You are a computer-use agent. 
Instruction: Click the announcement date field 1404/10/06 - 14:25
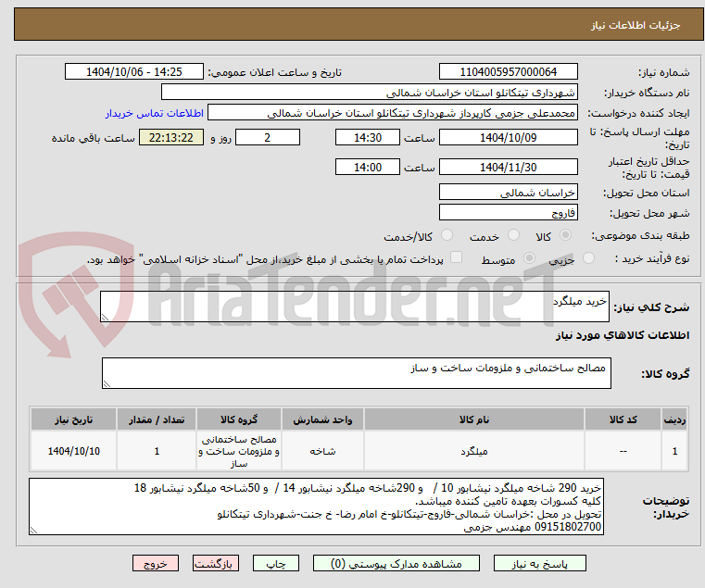[134, 72]
